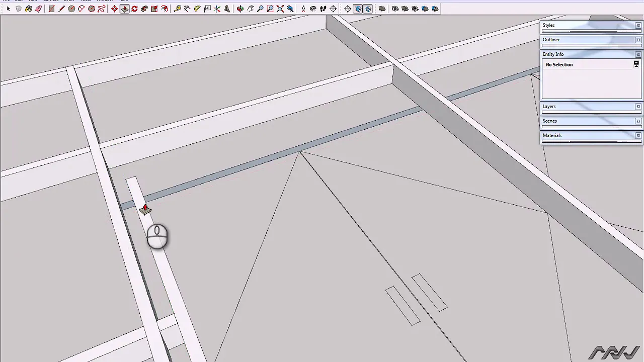Click the Zoom Window tool
The height and width of the screenshot is (362, 644).
270,9
